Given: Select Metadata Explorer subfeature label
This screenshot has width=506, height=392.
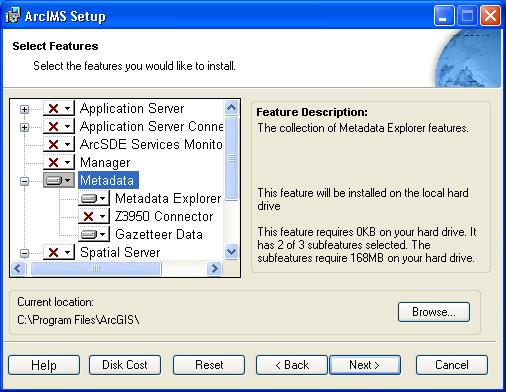Looking at the screenshot, I should pyautogui.click(x=168, y=198).
